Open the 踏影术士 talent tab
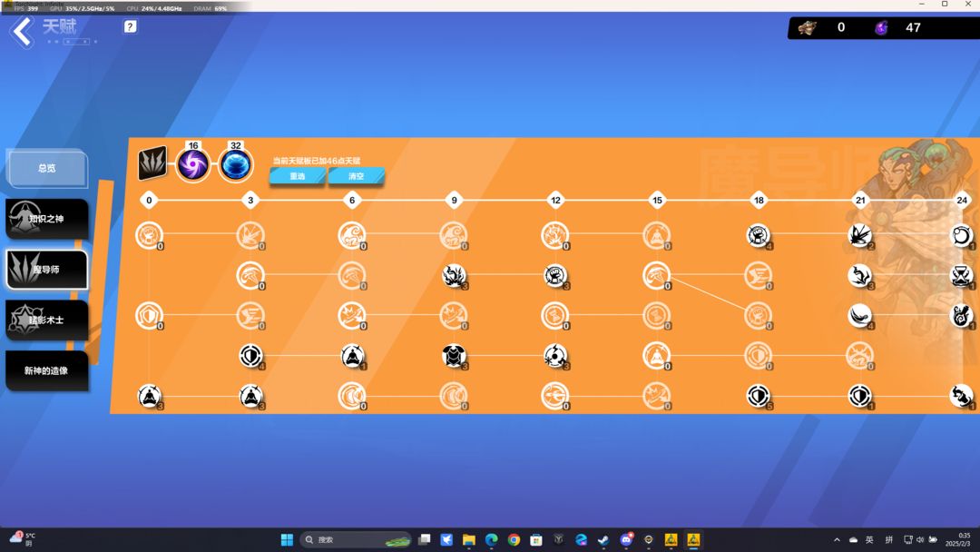The width and height of the screenshot is (980, 552). (x=47, y=320)
